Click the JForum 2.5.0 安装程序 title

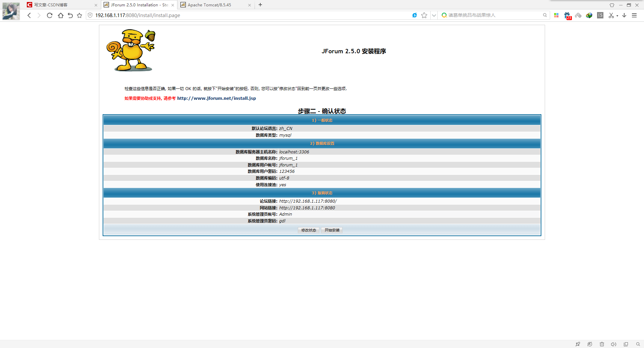coord(354,51)
